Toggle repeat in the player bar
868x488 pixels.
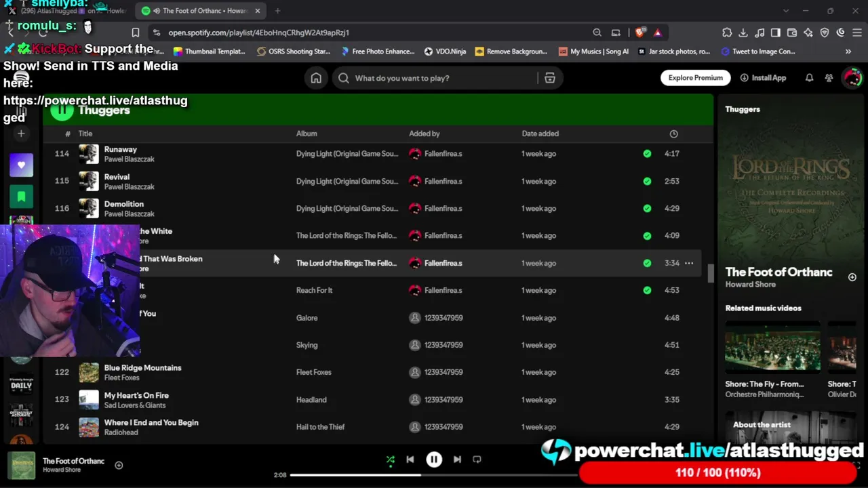pyautogui.click(x=477, y=460)
